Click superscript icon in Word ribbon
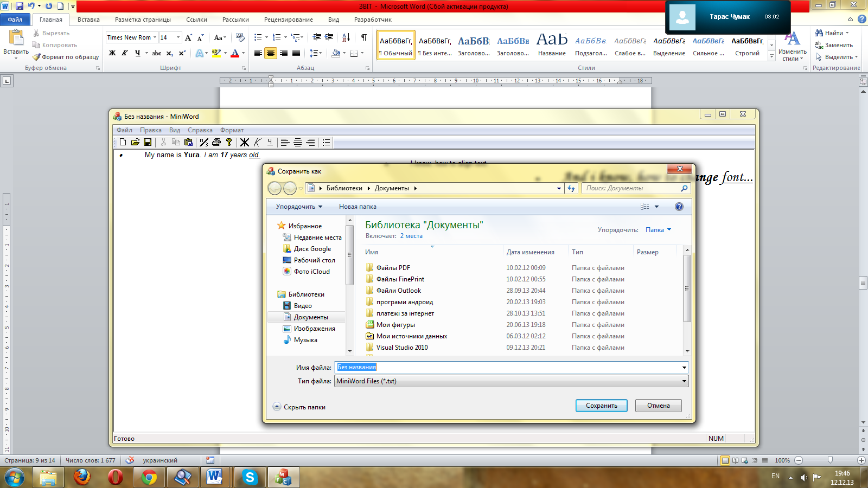 pos(182,53)
